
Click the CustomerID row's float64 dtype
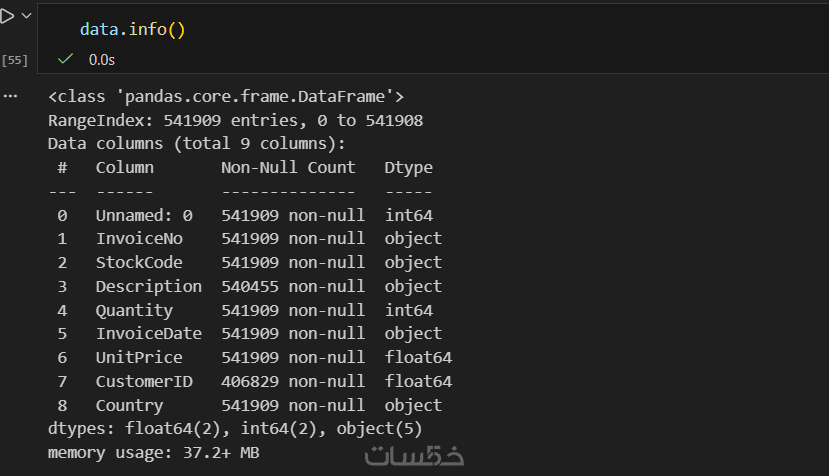[417, 381]
